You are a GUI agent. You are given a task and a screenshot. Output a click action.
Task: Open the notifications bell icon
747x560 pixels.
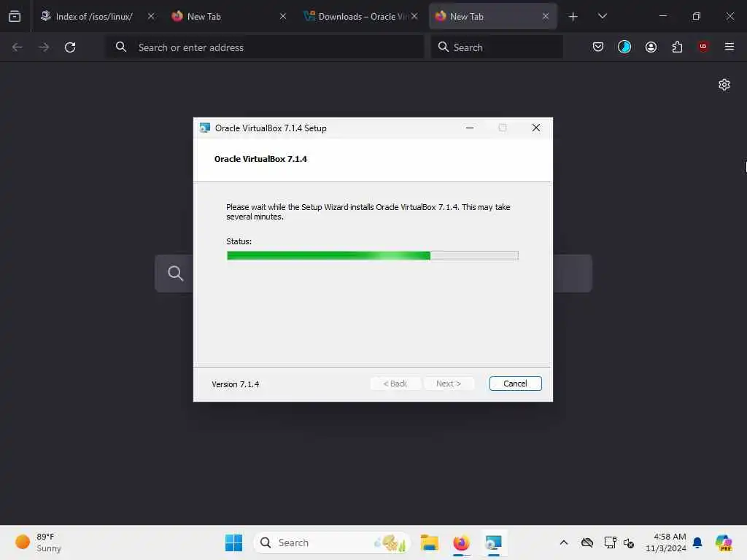[x=697, y=542]
